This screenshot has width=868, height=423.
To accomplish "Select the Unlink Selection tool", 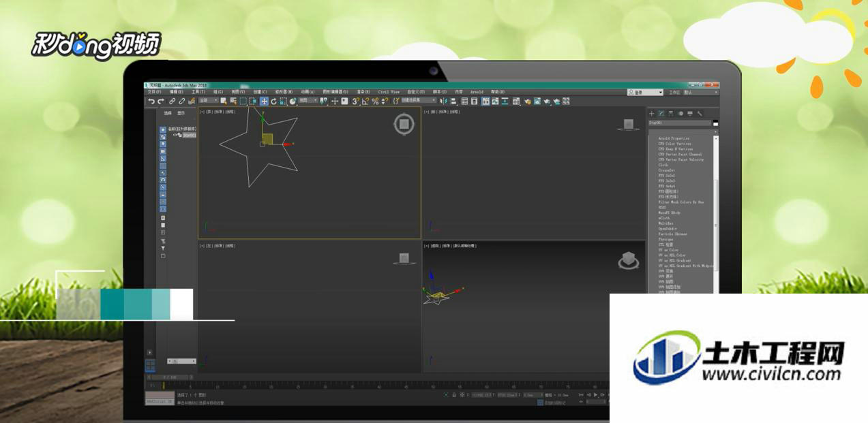I will tap(181, 101).
